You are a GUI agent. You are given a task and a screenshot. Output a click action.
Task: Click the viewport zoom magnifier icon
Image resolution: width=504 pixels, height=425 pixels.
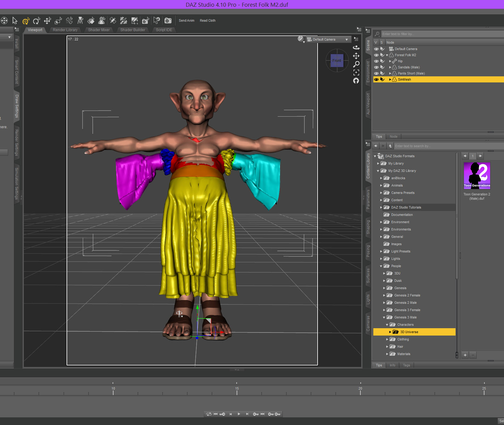point(356,64)
